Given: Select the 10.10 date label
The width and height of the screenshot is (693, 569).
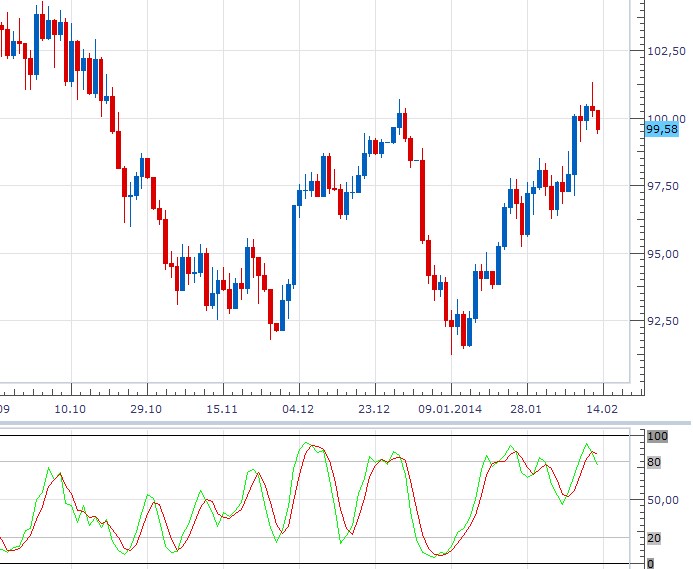Looking at the screenshot, I should [70, 409].
